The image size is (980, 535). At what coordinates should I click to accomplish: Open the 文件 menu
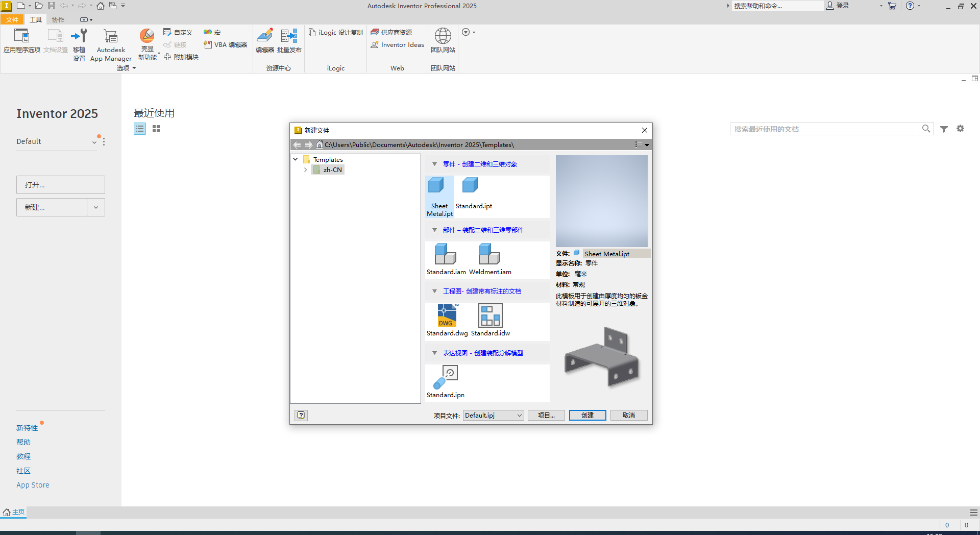pos(12,19)
